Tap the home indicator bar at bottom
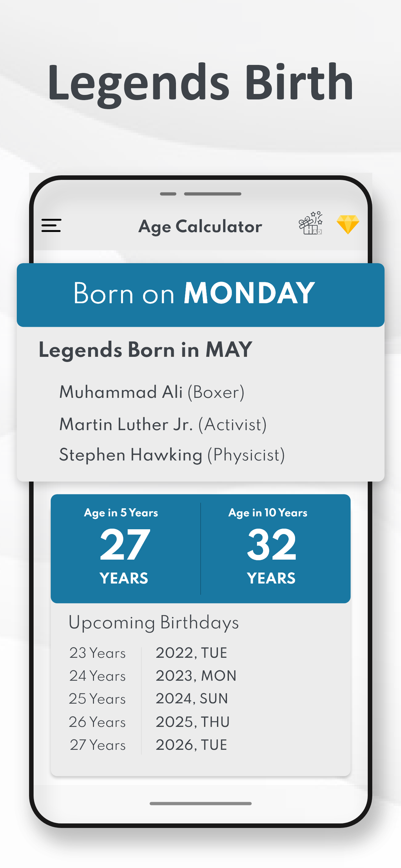401x868 pixels. coord(200,804)
